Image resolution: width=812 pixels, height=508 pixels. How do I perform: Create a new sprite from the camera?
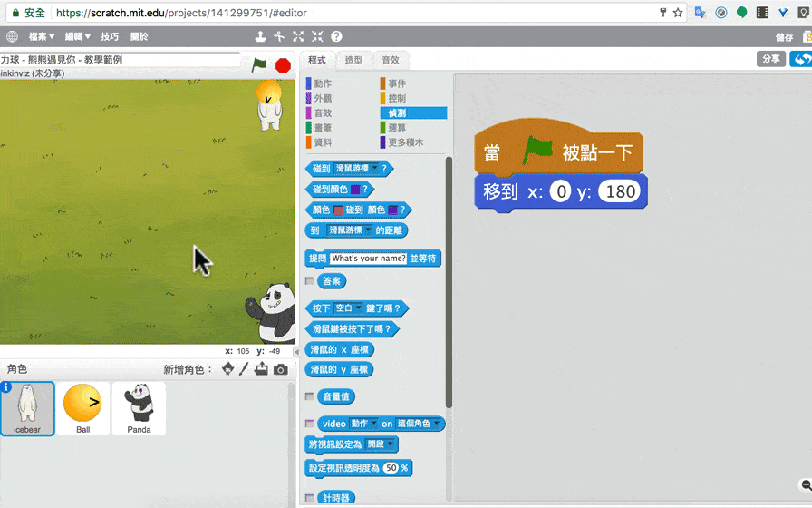click(281, 369)
